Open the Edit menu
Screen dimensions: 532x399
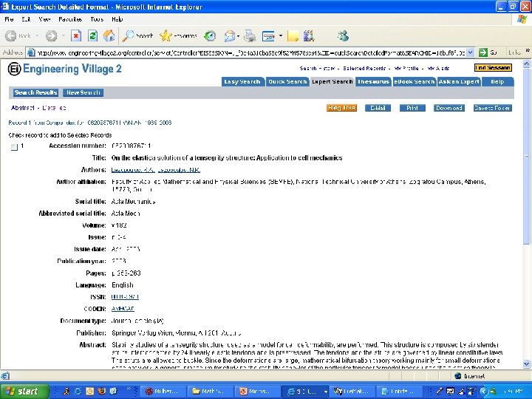tap(26, 19)
